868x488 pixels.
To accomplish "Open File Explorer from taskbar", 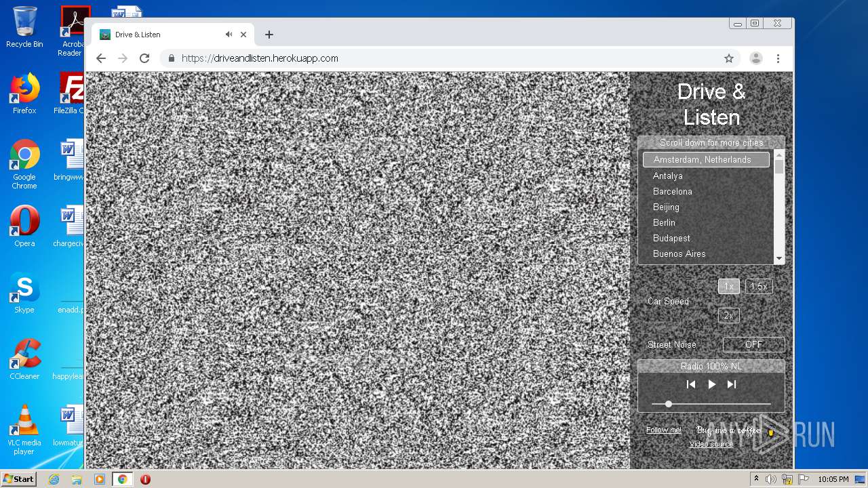I will tap(77, 479).
